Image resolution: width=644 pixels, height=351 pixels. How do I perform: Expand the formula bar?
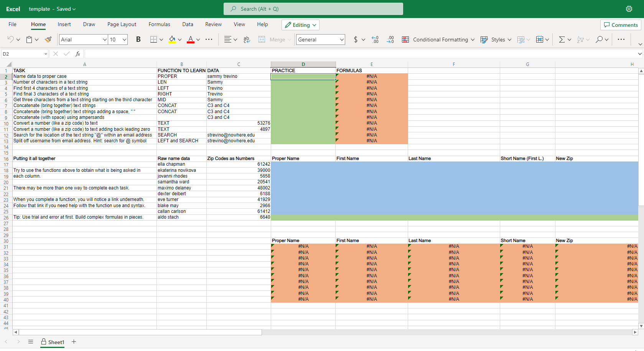point(640,54)
